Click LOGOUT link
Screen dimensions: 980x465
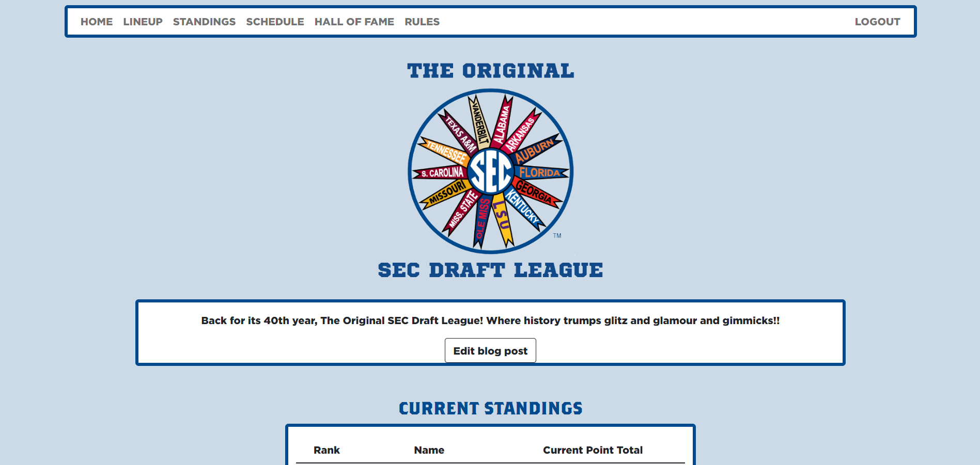877,22
